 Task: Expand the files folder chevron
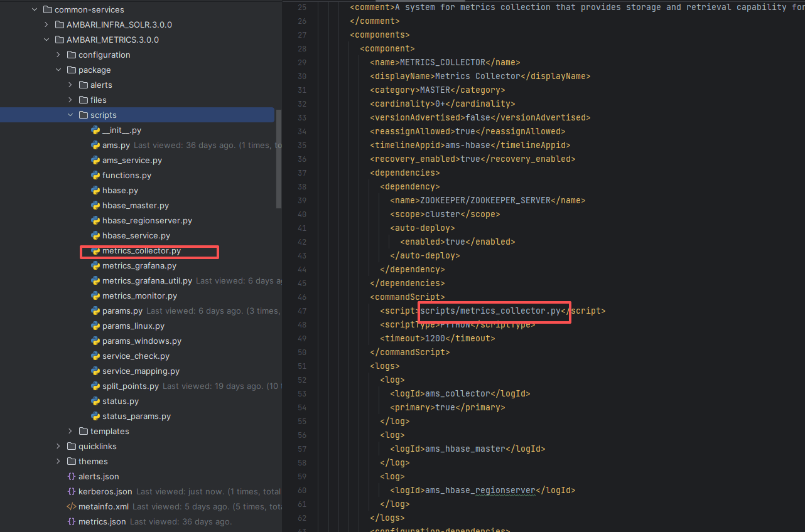[x=70, y=100]
